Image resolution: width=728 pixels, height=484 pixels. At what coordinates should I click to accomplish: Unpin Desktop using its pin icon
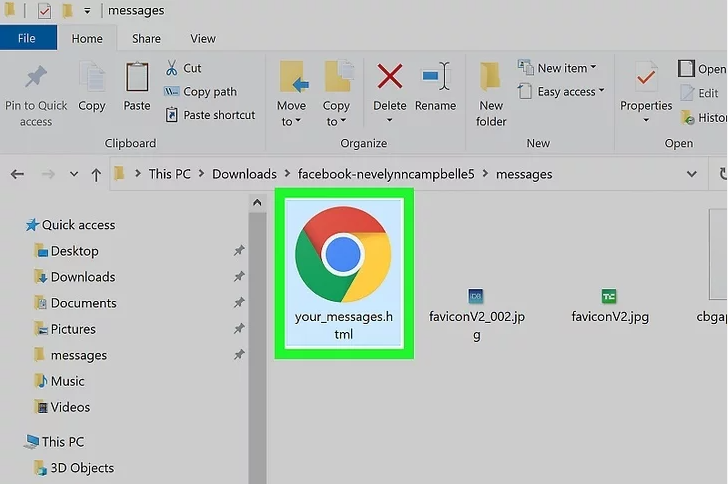[239, 251]
